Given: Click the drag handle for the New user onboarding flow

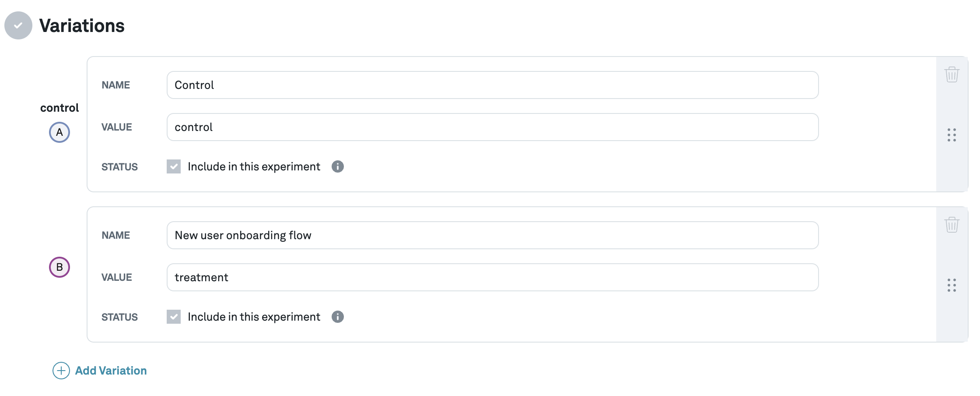Looking at the screenshot, I should pyautogui.click(x=952, y=286).
